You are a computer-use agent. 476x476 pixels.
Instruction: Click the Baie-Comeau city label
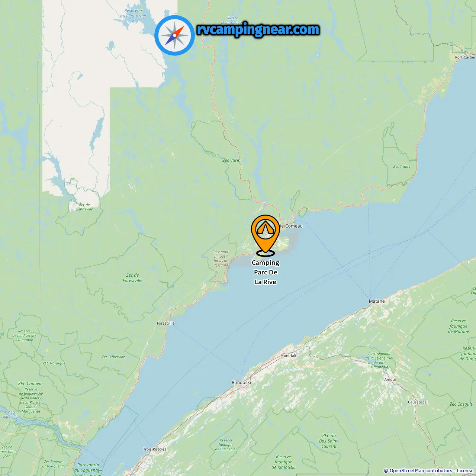click(291, 226)
